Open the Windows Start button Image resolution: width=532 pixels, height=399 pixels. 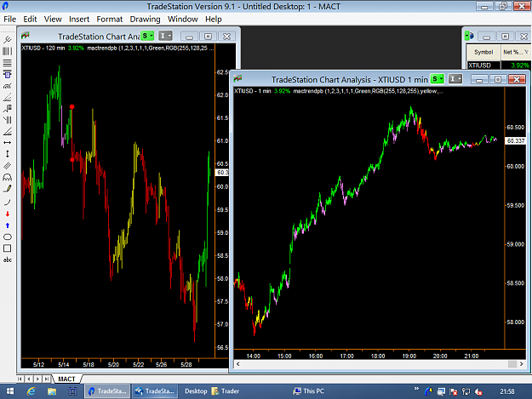[10, 391]
